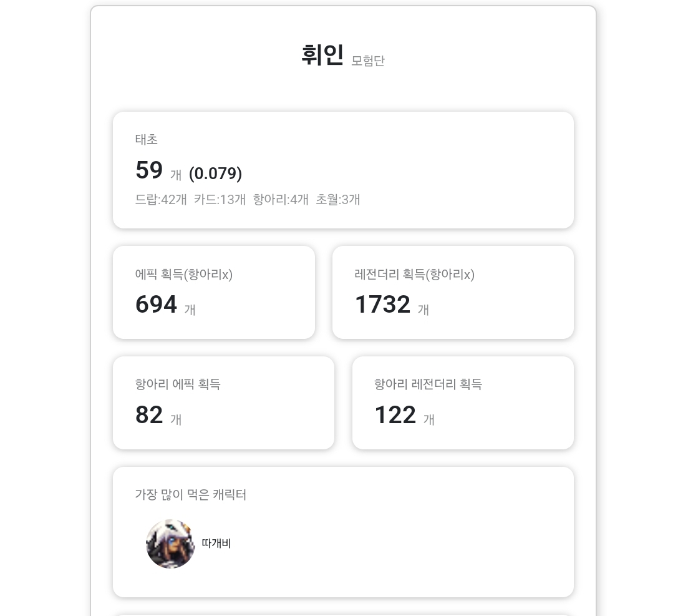Select the 에픽 획득(항아리x) card label
This screenshot has height=616, width=673.
pyautogui.click(x=184, y=275)
